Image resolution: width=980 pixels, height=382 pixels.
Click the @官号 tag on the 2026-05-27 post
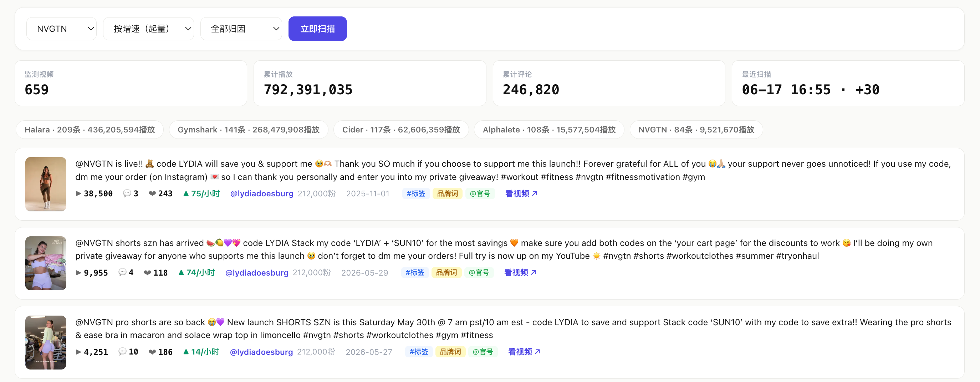pyautogui.click(x=483, y=352)
